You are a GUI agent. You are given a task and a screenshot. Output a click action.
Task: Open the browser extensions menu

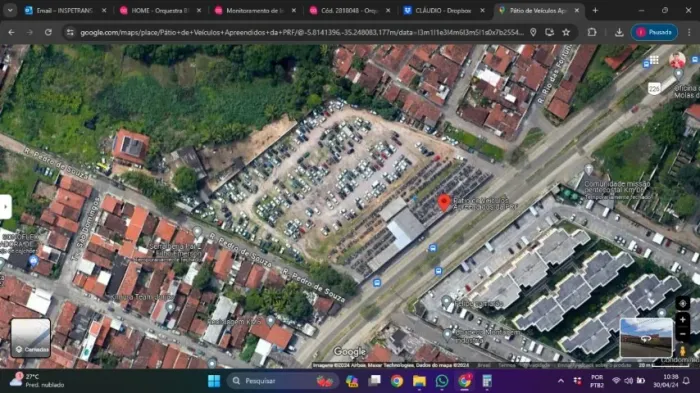(x=592, y=32)
